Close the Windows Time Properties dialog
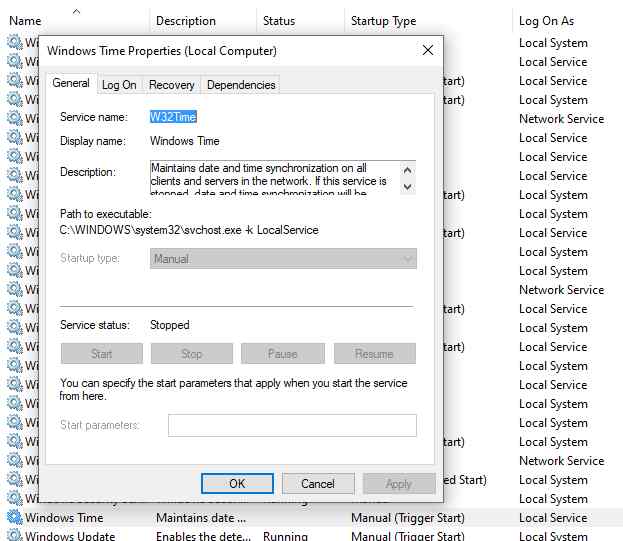The image size is (623, 541). 428,50
